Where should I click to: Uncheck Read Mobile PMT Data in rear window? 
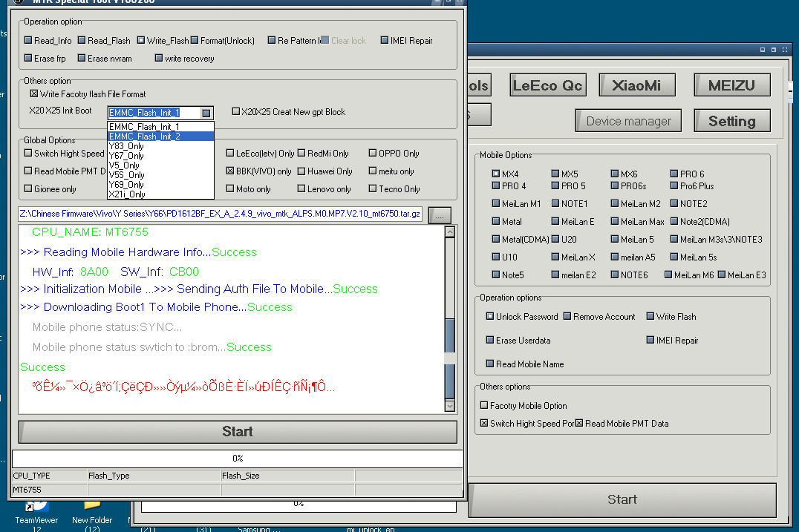[579, 423]
